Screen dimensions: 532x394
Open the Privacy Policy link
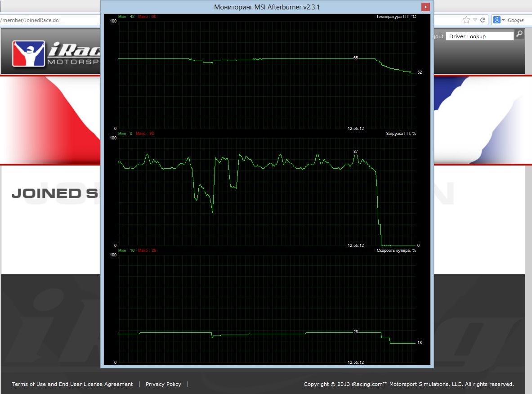(x=163, y=384)
